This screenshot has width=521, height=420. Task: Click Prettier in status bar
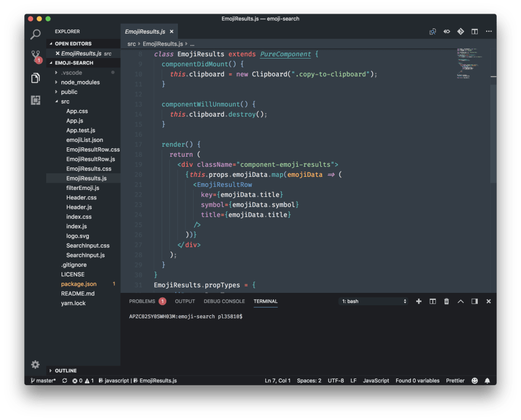[455, 380]
